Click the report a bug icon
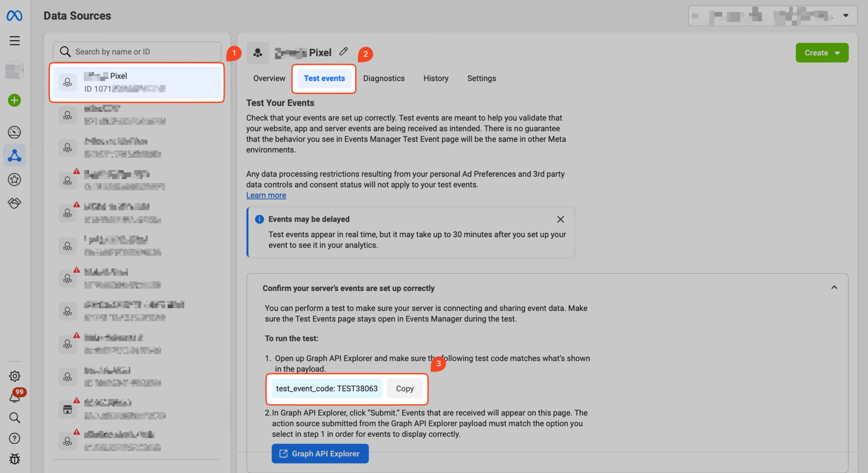The image size is (868, 473). pos(15,459)
